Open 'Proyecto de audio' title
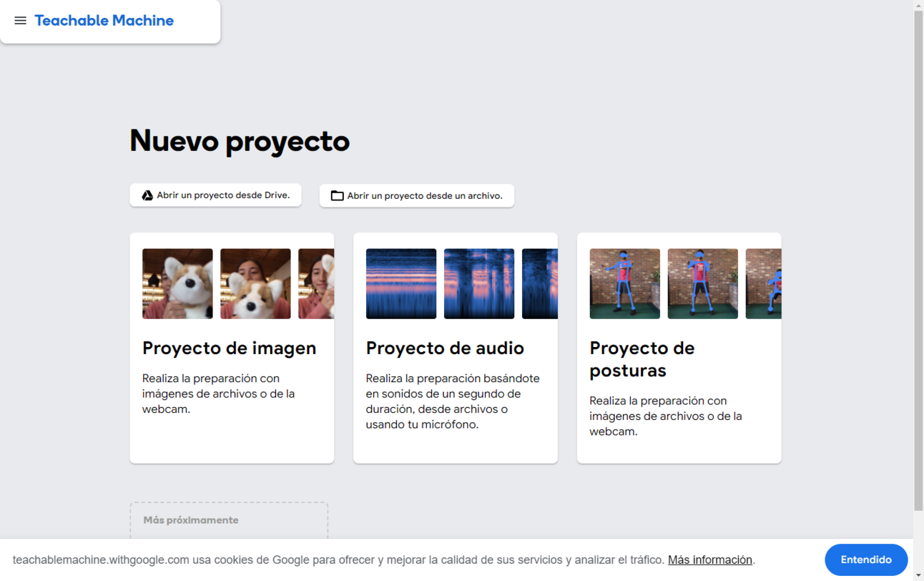Viewport: 924px width, 581px height. pyautogui.click(x=445, y=348)
